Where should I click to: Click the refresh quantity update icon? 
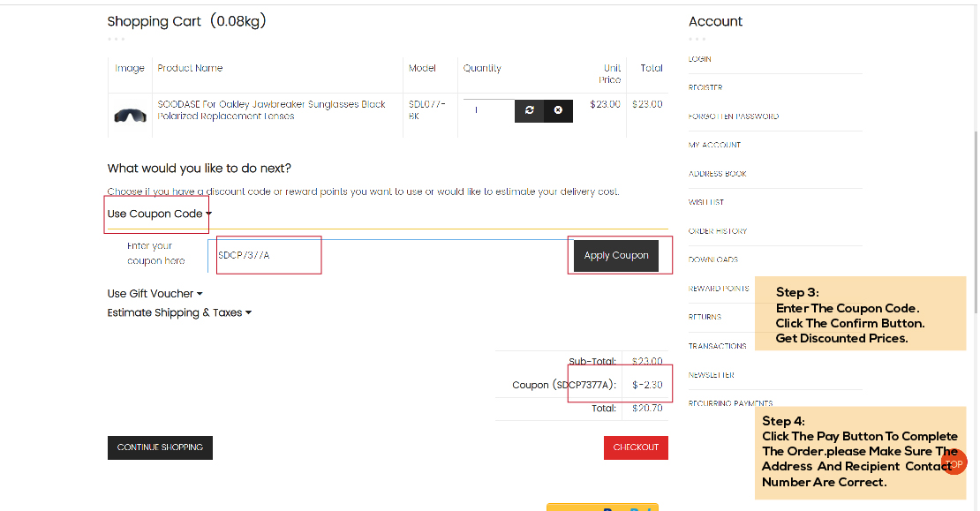pos(529,110)
